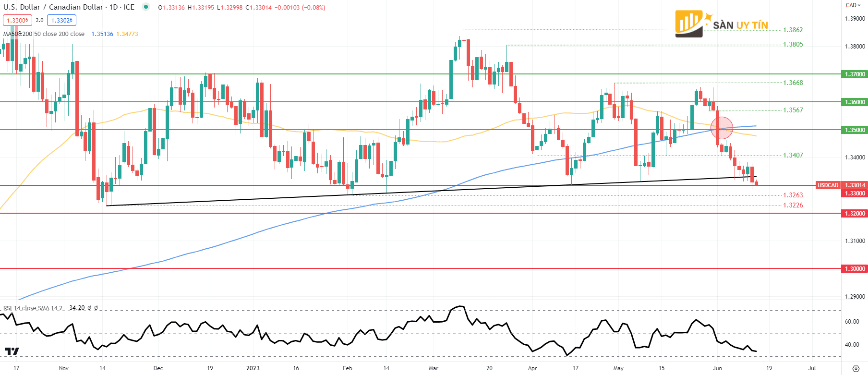Viewport: 868px width, 375px height.
Task: Select the red 1.33000 level label
Action: point(855,194)
